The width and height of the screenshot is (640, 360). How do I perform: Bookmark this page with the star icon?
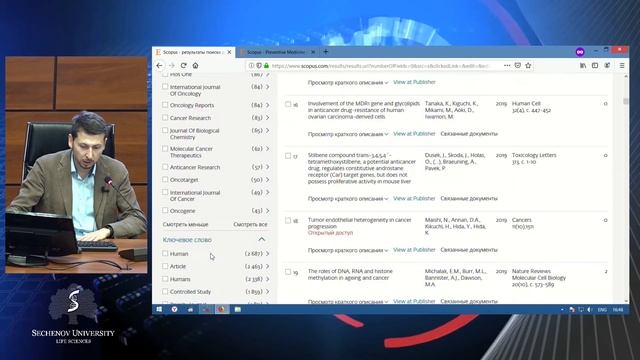click(x=528, y=65)
